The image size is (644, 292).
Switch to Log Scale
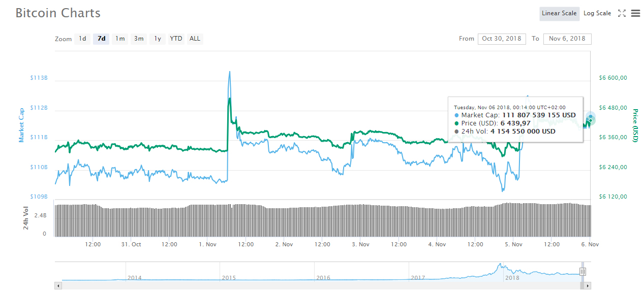pyautogui.click(x=597, y=14)
